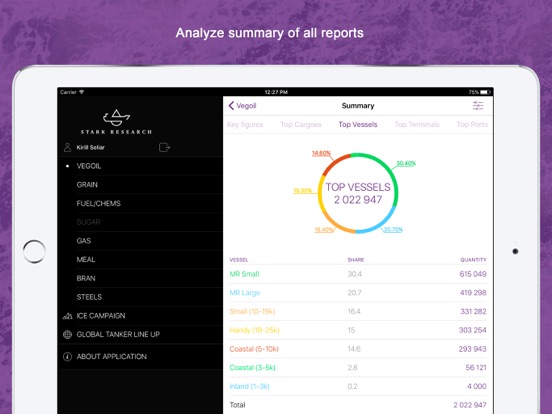Viewport: 552px width, 414px height.
Task: Open GLOBAL TANKER LINE UP
Action: click(x=141, y=334)
